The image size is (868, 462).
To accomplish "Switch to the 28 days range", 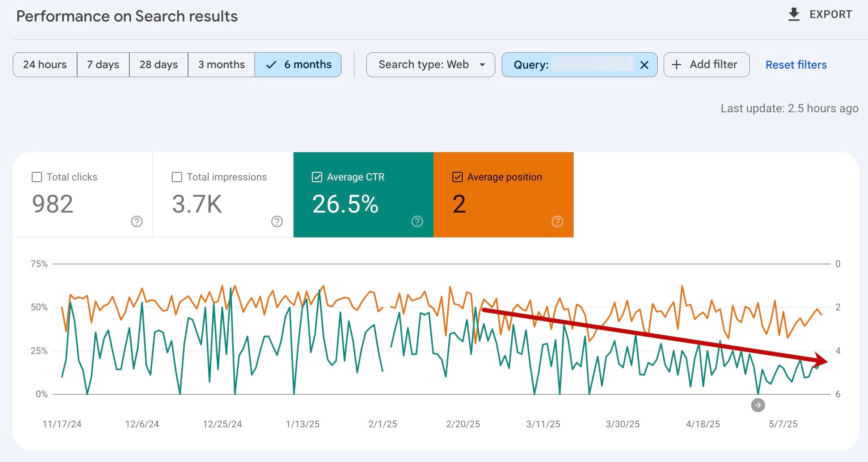I will [159, 65].
